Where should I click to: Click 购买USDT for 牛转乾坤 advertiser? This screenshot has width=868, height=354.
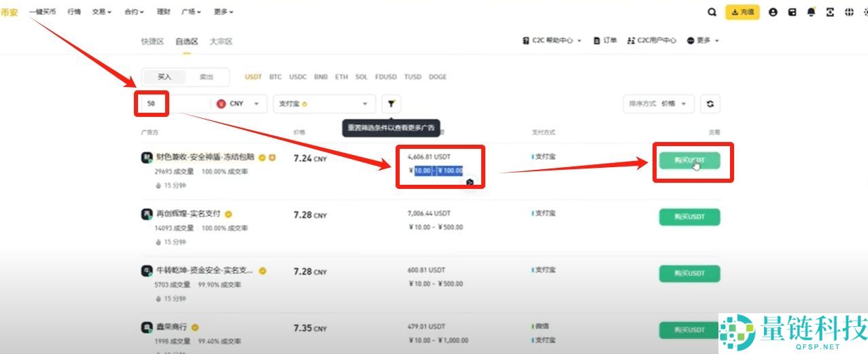(x=689, y=273)
